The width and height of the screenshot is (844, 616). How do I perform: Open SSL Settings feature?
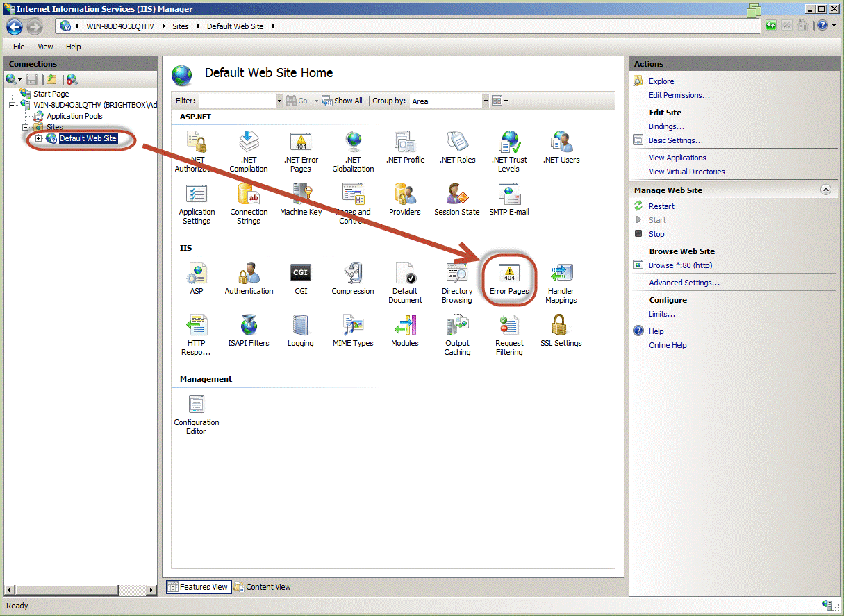[x=561, y=331]
